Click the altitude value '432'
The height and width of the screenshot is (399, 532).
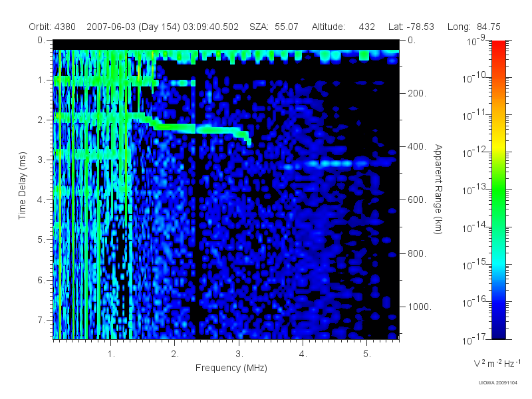point(367,27)
